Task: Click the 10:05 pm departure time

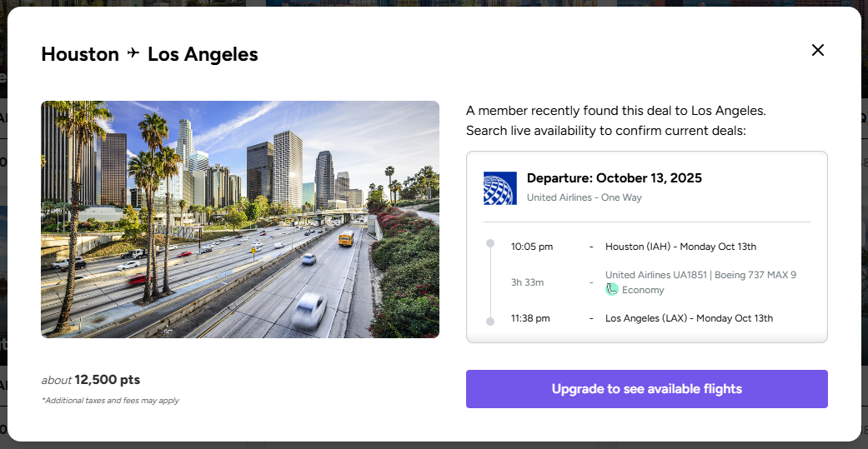Action: 532,247
